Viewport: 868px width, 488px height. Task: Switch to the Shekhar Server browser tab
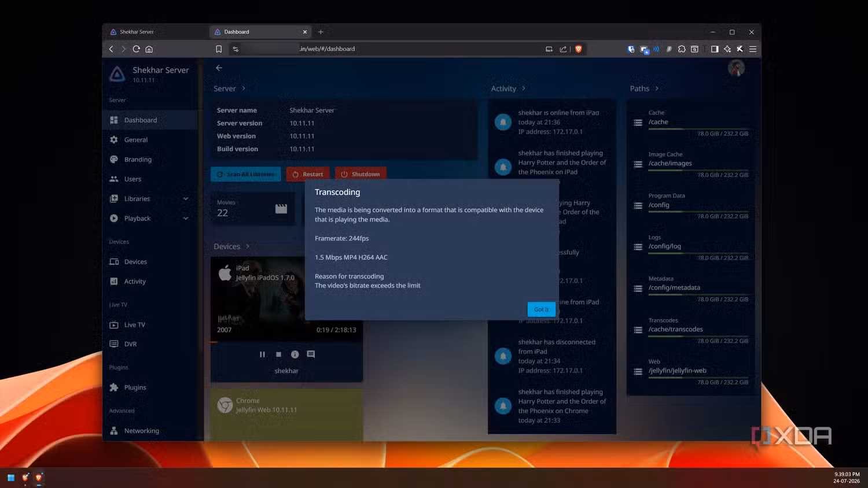[x=155, y=32]
